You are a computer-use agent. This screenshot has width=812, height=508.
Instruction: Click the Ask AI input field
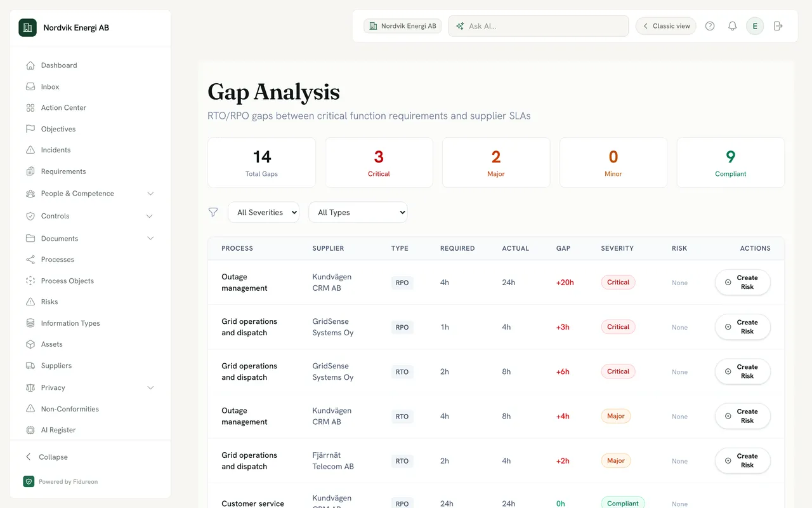[539, 26]
